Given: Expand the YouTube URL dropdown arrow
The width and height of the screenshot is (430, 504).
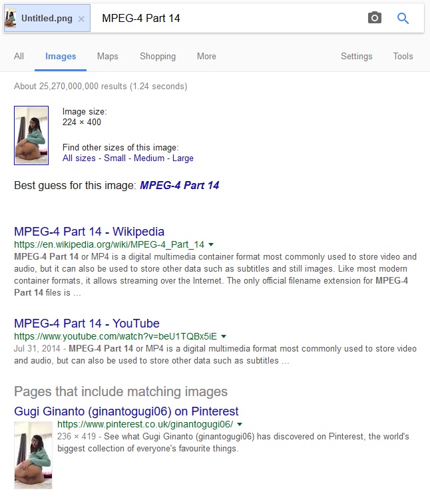Looking at the screenshot, I should point(224,336).
